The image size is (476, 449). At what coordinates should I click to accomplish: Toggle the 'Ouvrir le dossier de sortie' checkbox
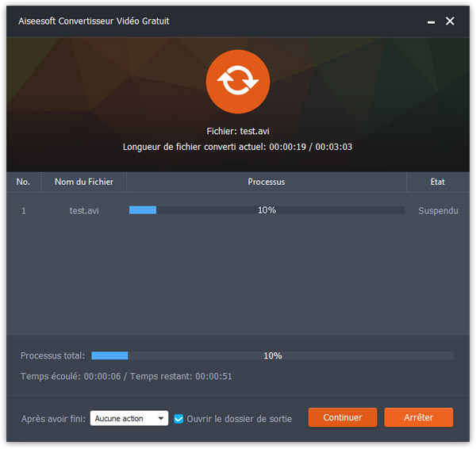coord(178,418)
